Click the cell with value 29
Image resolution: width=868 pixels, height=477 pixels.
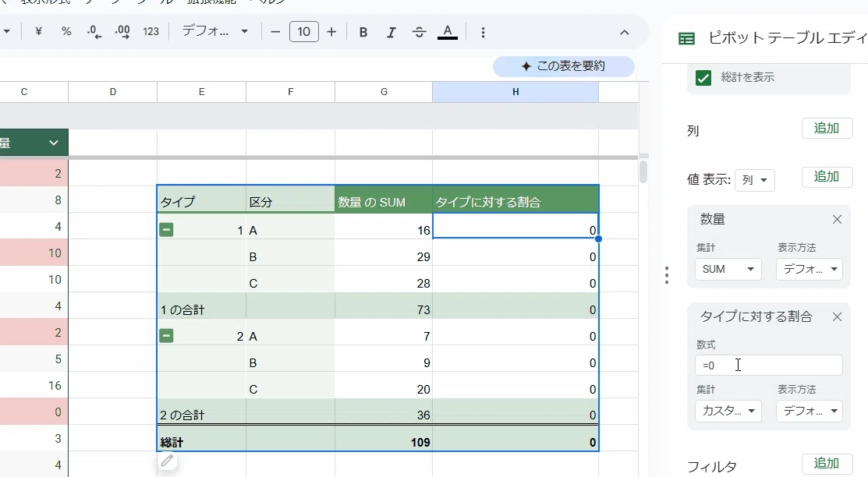384,253
